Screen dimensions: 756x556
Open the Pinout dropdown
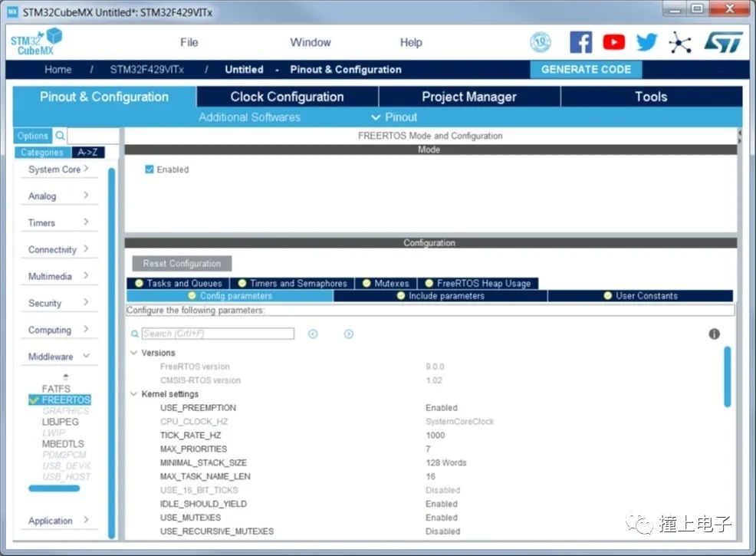click(x=394, y=117)
